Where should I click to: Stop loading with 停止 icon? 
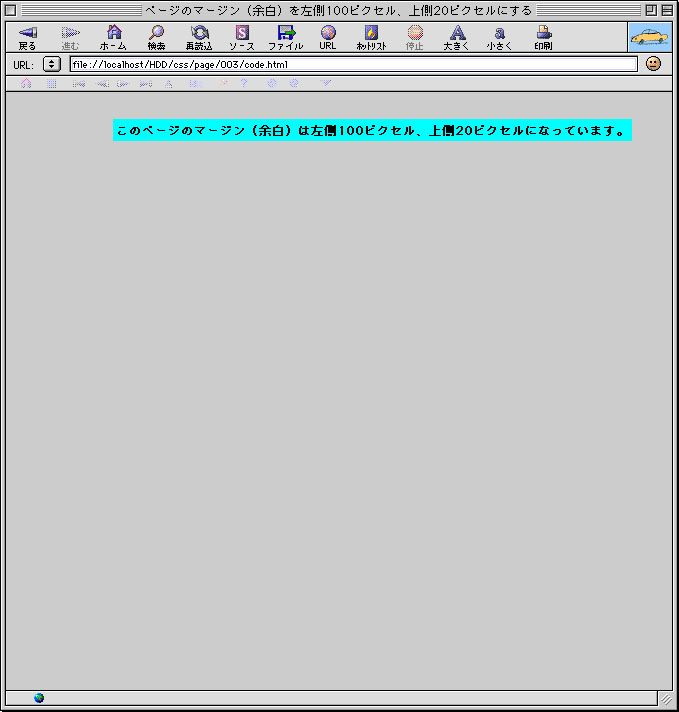coord(415,37)
